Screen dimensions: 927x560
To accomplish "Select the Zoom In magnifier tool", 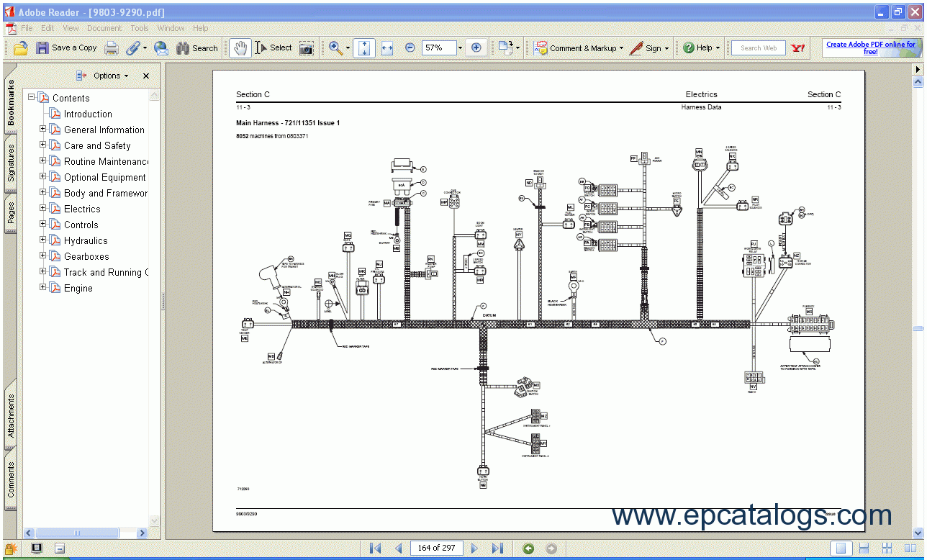I will [x=335, y=48].
